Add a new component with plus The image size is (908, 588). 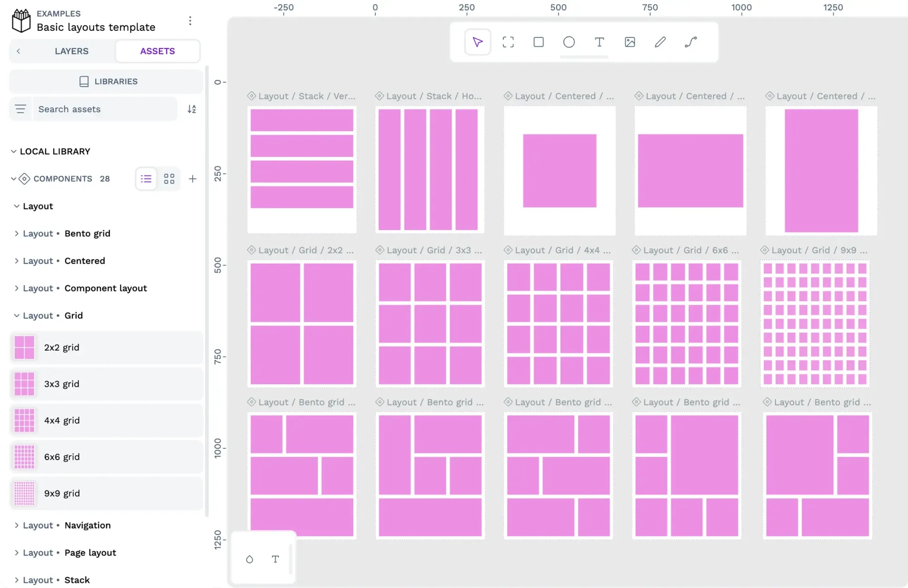192,179
